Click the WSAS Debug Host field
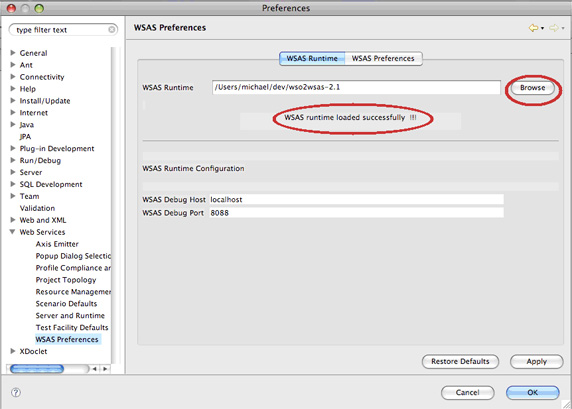 [x=356, y=200]
